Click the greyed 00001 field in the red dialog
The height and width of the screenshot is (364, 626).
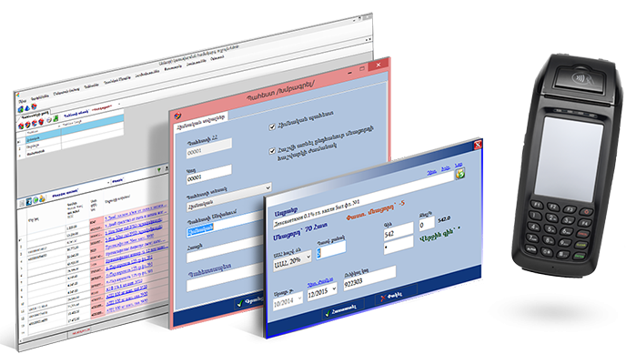[x=208, y=148]
